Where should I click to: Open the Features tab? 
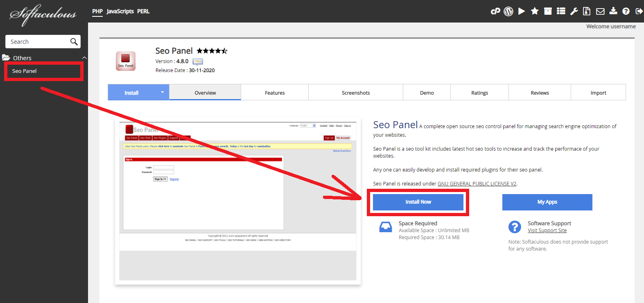pos(275,93)
